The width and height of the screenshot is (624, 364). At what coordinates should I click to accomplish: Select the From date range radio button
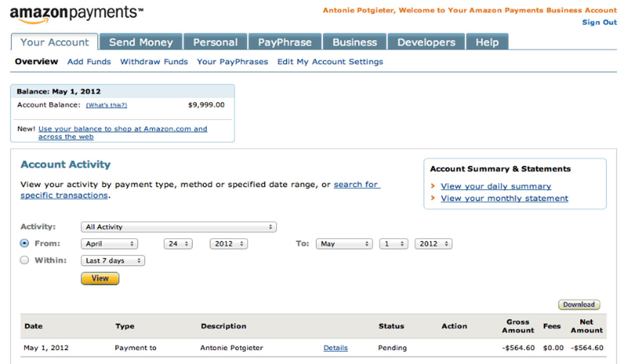coord(24,243)
